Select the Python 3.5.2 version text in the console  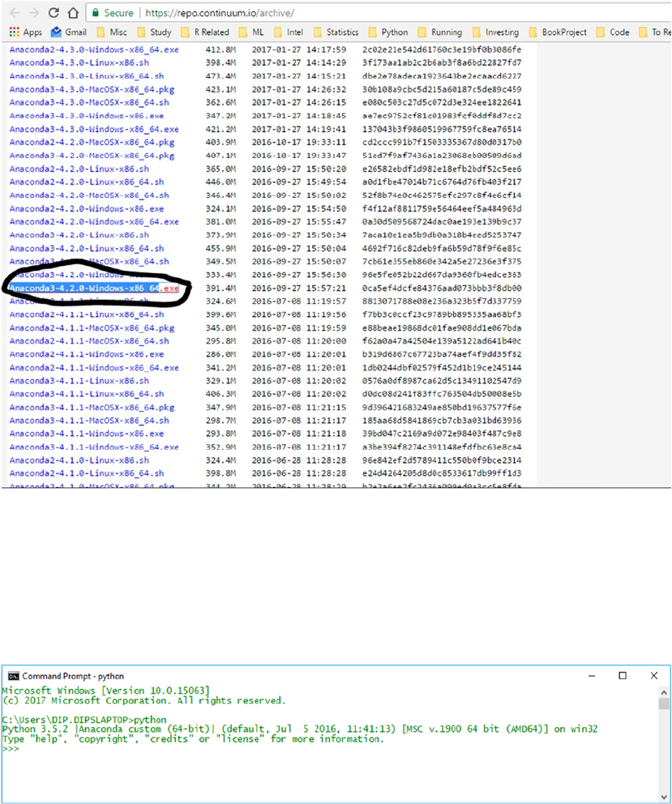(35, 729)
